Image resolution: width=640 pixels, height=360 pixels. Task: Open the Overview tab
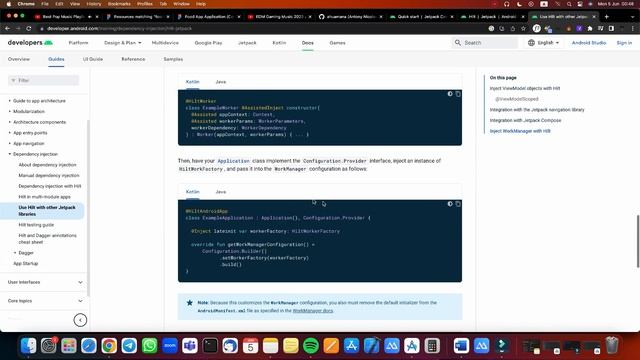click(19, 59)
